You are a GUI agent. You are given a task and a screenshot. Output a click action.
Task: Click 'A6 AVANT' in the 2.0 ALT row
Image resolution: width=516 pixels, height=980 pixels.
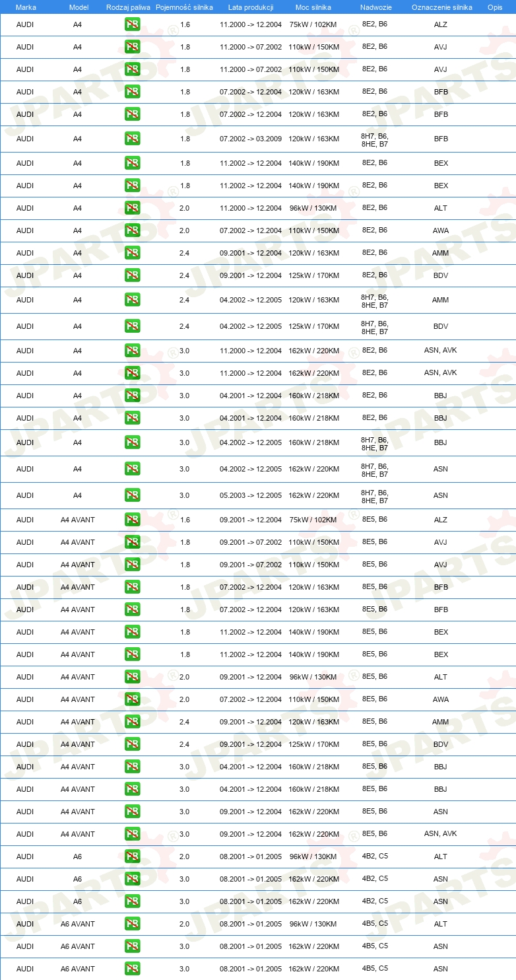pos(78,924)
